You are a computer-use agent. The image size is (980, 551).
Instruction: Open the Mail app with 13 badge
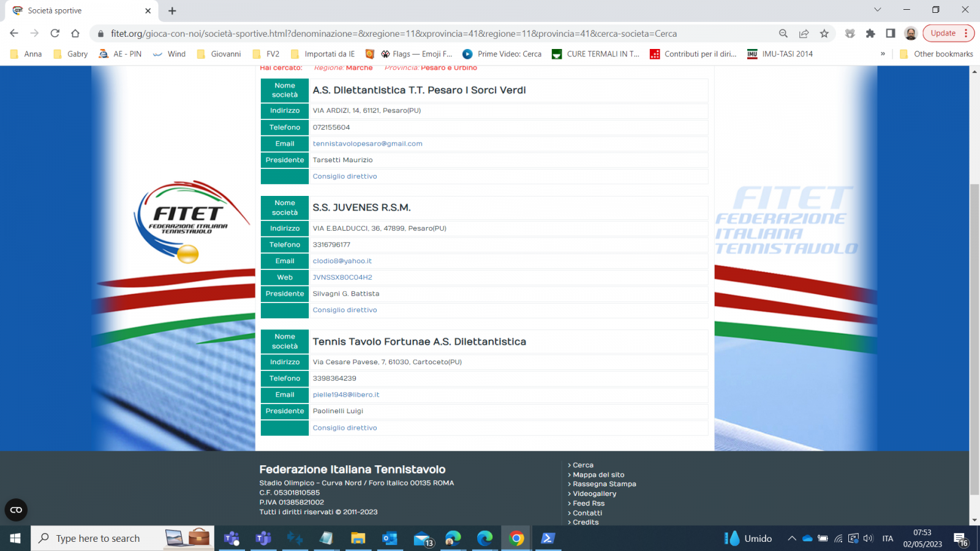[423, 539]
